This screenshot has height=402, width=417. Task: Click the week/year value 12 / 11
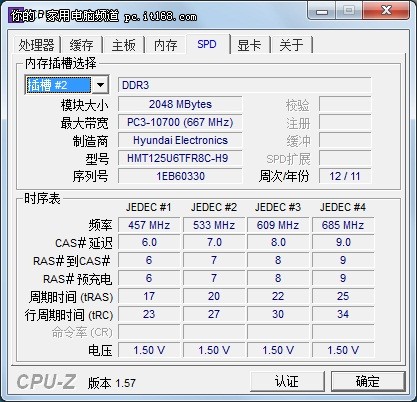click(345, 176)
